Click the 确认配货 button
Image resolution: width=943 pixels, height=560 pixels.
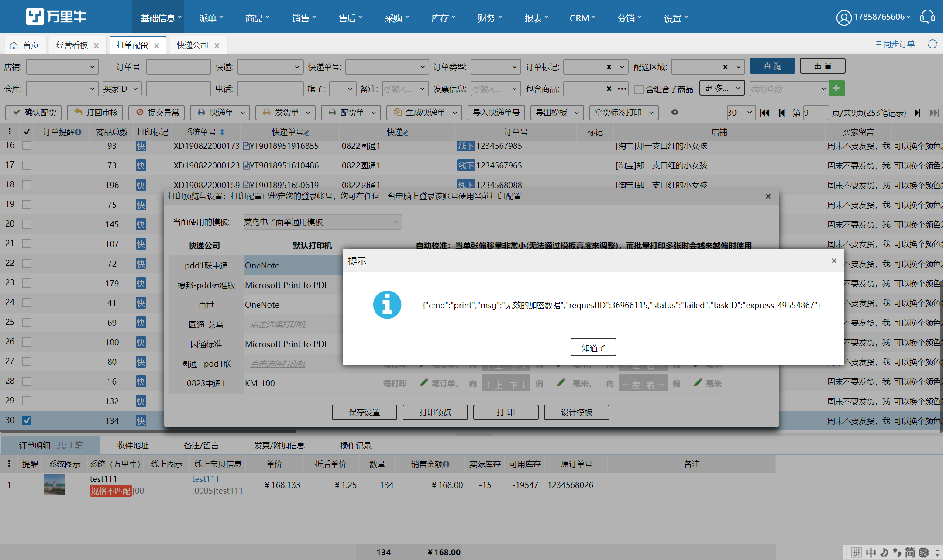[34, 113]
